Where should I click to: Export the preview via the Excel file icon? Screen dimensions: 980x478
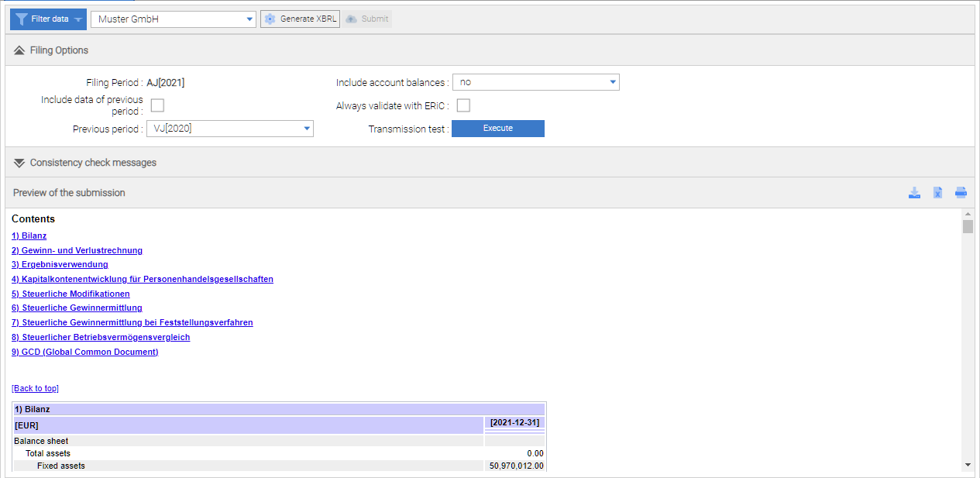[937, 193]
